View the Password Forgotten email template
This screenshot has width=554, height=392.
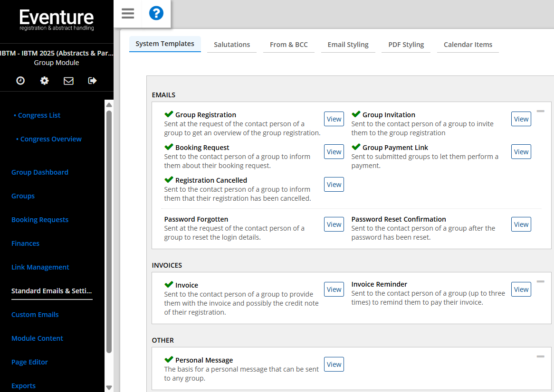click(x=334, y=224)
